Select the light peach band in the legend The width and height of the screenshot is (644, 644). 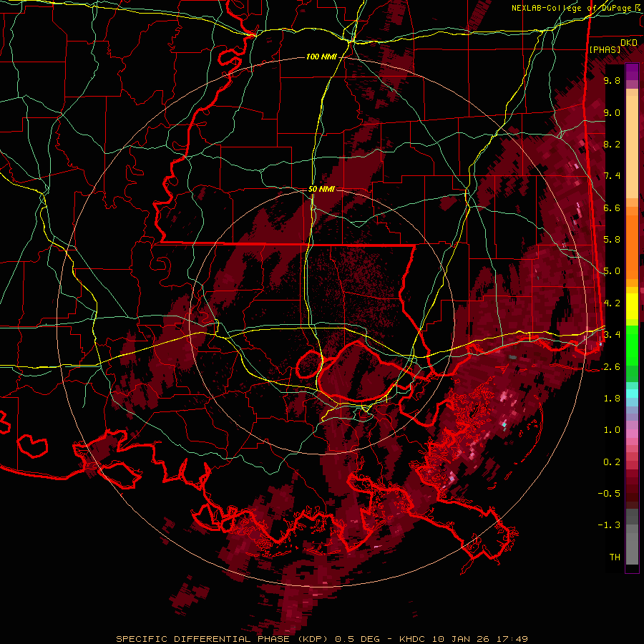pyautogui.click(x=632, y=147)
